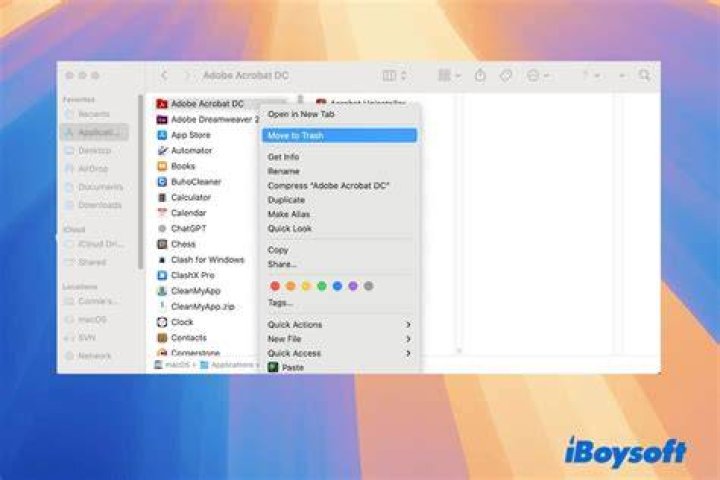Apply the green tag color
The height and width of the screenshot is (480, 720).
pyautogui.click(x=322, y=286)
